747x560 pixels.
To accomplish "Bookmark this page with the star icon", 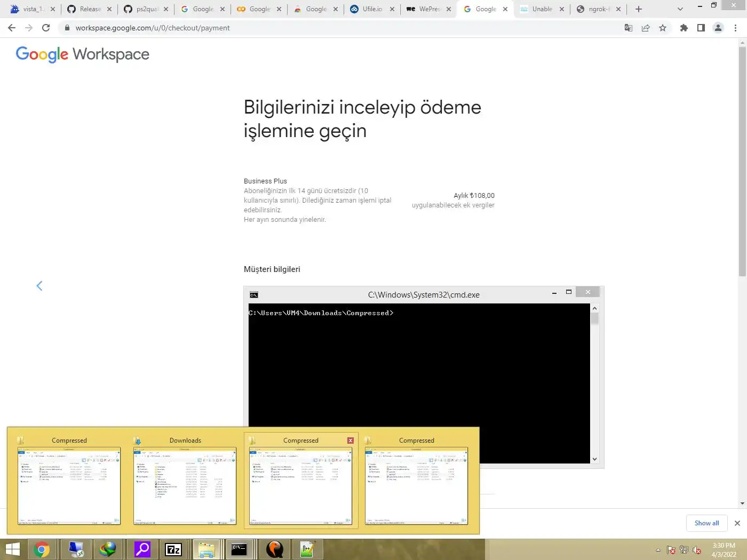I will (x=663, y=28).
